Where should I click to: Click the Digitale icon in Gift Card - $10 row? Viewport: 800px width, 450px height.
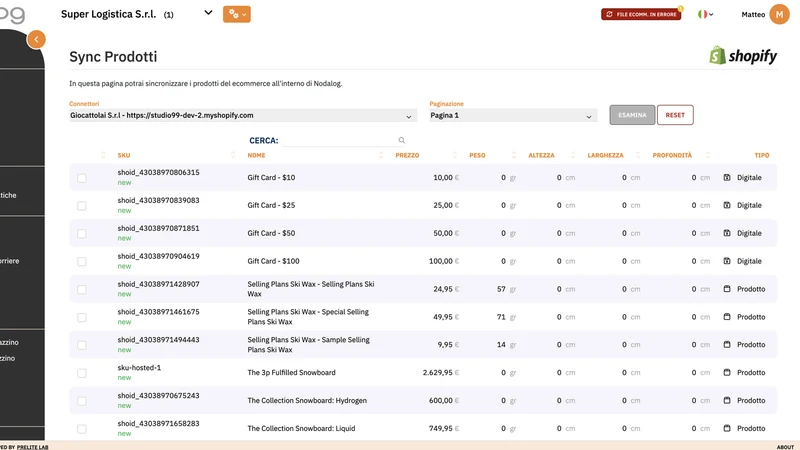(727, 178)
